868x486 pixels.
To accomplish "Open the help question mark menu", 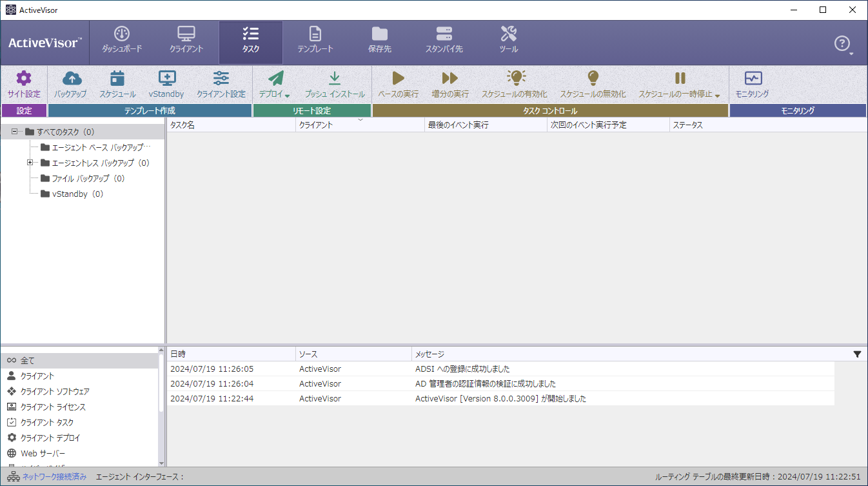I will click(x=843, y=44).
